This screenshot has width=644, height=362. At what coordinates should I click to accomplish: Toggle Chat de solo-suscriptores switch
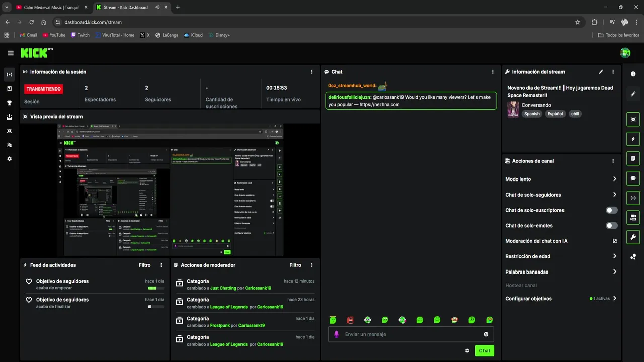point(611,210)
